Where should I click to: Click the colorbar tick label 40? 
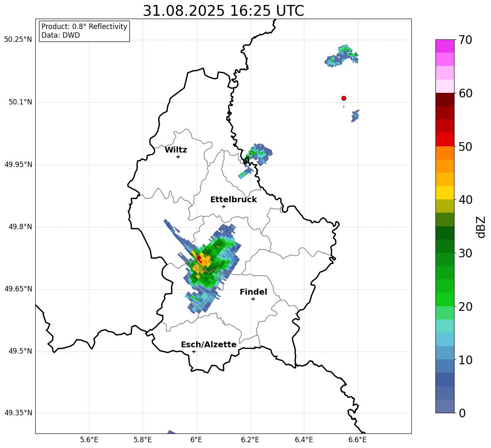click(x=466, y=200)
